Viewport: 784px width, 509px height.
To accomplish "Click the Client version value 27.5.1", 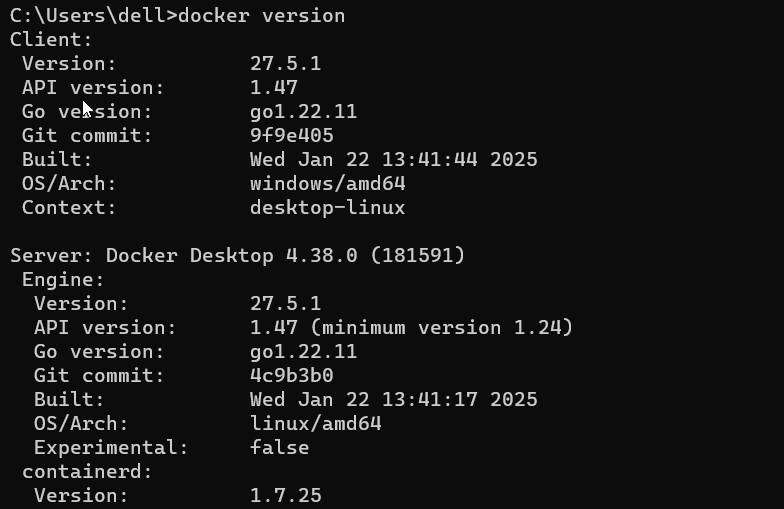I will 286,64.
